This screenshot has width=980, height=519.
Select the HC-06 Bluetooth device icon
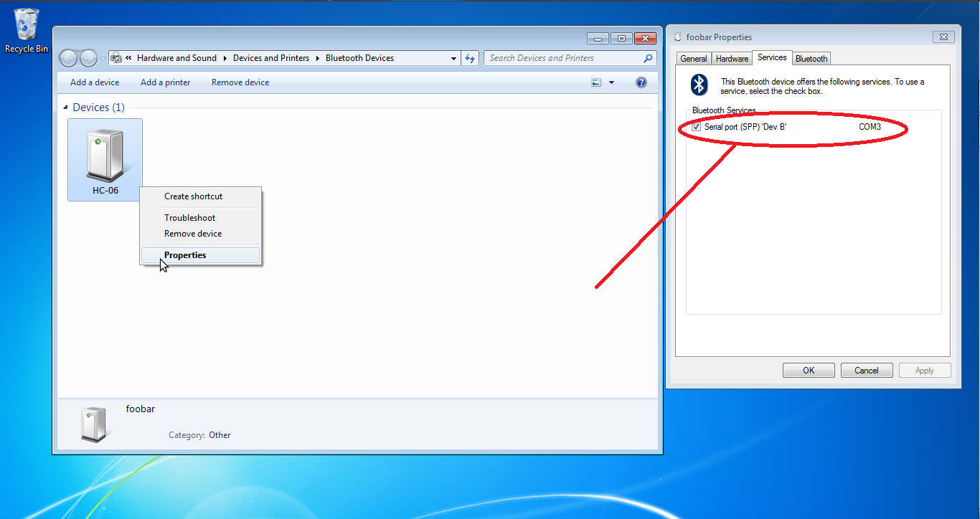(105, 158)
